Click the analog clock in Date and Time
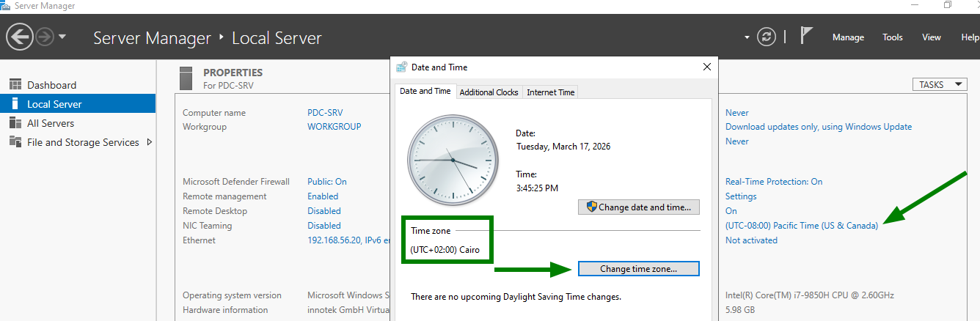The width and height of the screenshot is (980, 321). pyautogui.click(x=453, y=159)
